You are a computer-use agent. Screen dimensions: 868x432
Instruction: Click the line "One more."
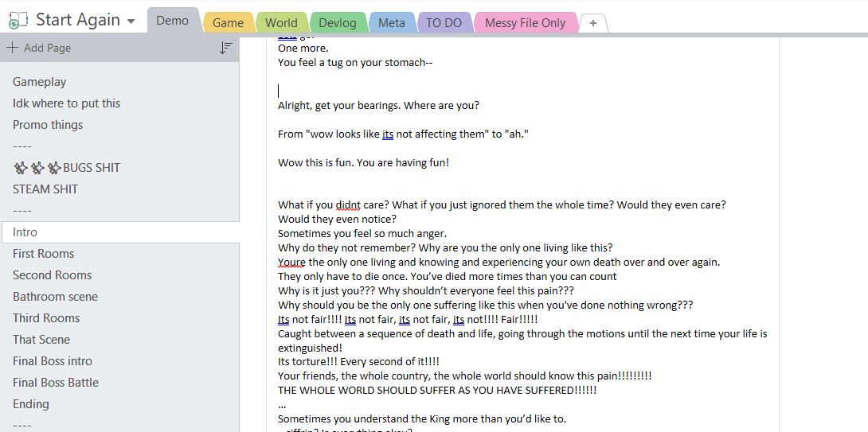pos(303,48)
